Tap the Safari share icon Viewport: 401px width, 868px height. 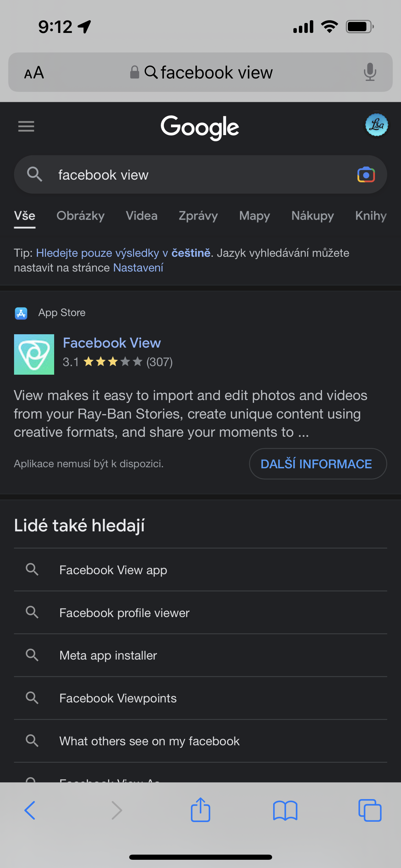[200, 810]
